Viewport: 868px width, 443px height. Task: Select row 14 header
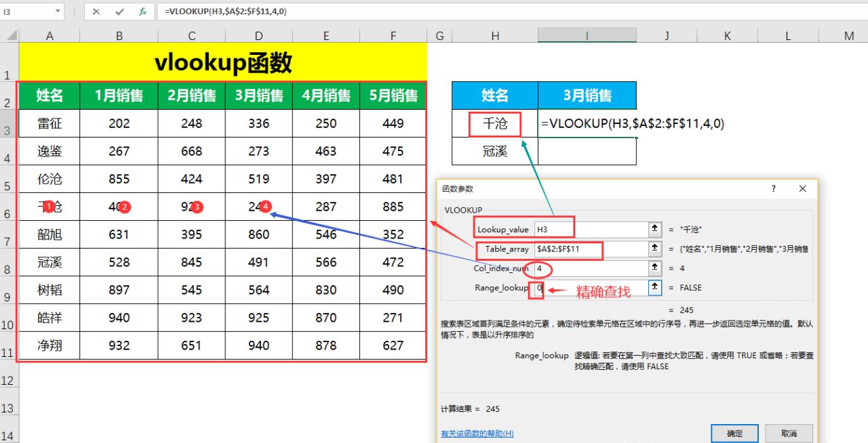coord(9,429)
